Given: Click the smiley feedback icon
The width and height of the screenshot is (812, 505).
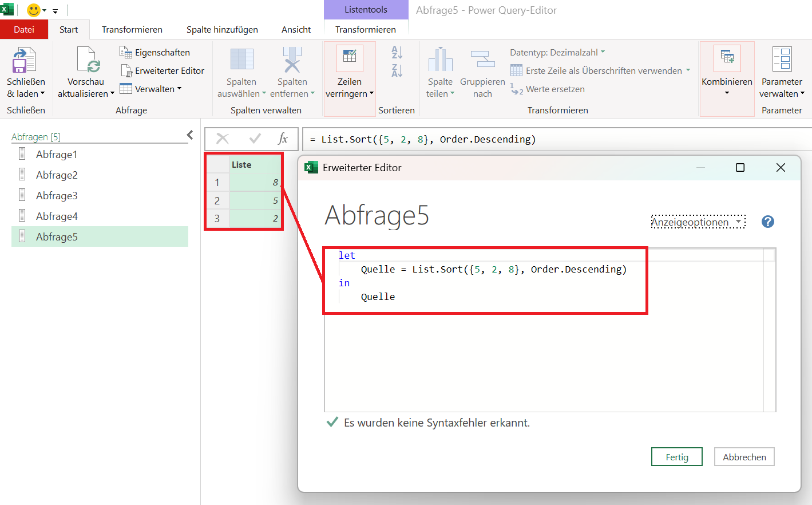Looking at the screenshot, I should 34,10.
